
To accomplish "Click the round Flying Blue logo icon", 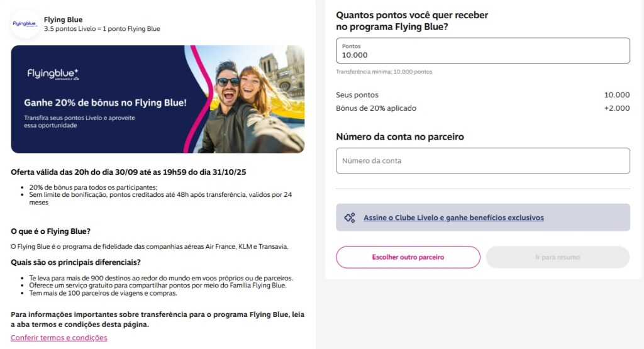I will pyautogui.click(x=25, y=24).
